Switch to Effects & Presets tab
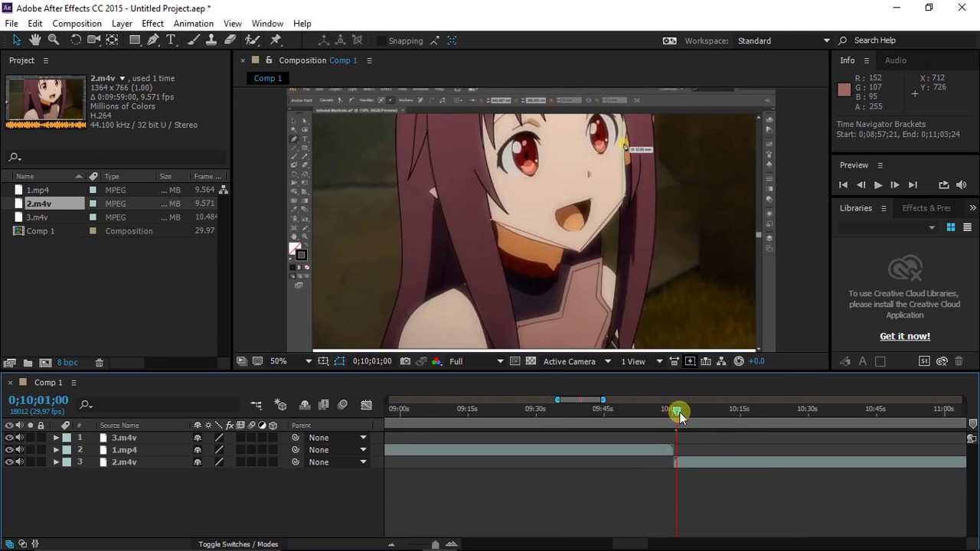 coord(926,208)
